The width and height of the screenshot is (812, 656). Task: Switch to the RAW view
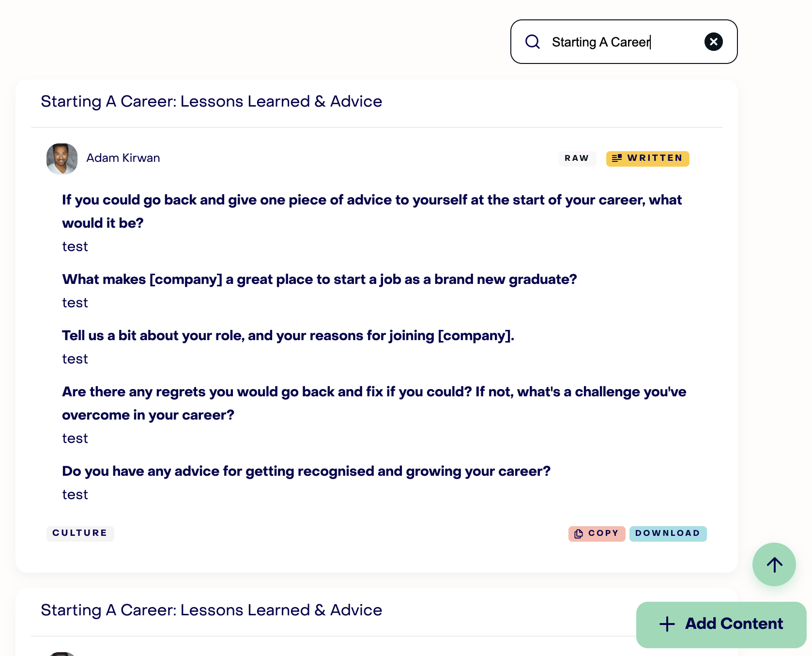(x=577, y=158)
